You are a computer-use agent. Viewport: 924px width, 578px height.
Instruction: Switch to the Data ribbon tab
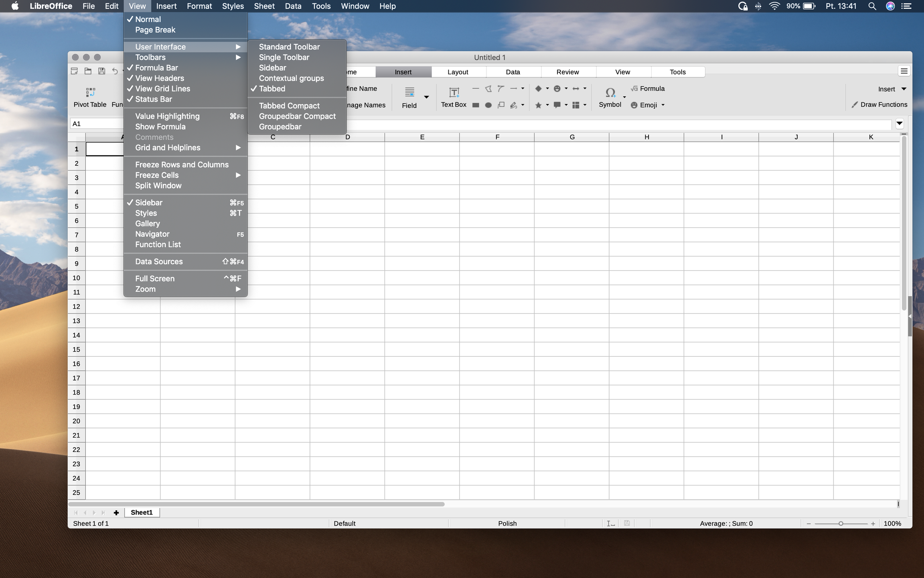[513, 72]
